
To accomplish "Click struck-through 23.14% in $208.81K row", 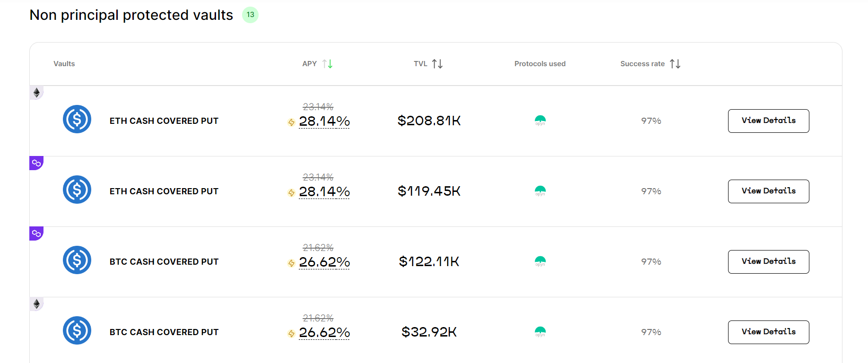I will pos(318,107).
